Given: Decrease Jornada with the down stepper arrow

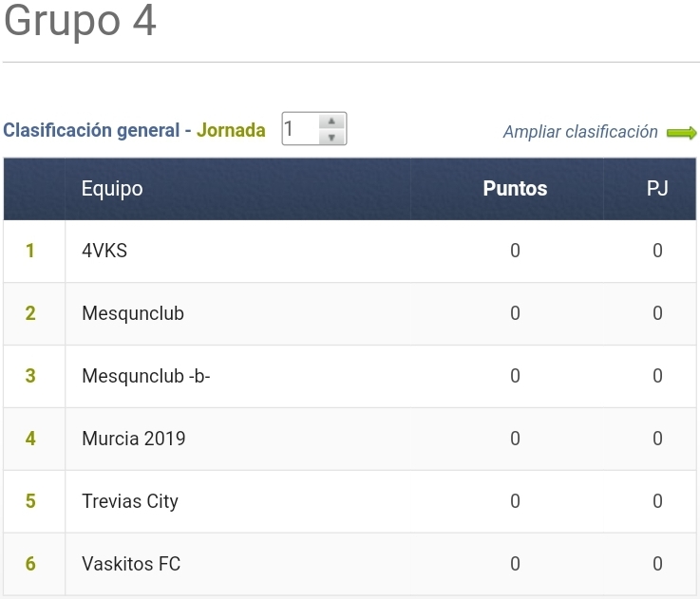Looking at the screenshot, I should (x=331, y=138).
